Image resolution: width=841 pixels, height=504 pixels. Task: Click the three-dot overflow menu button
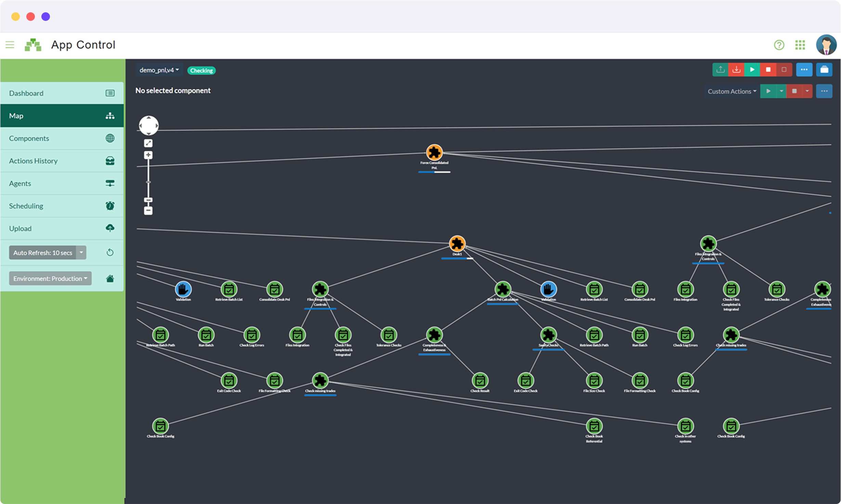[804, 70]
